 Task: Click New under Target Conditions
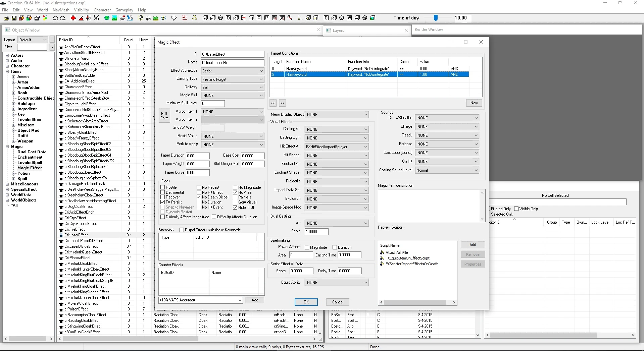pos(474,103)
